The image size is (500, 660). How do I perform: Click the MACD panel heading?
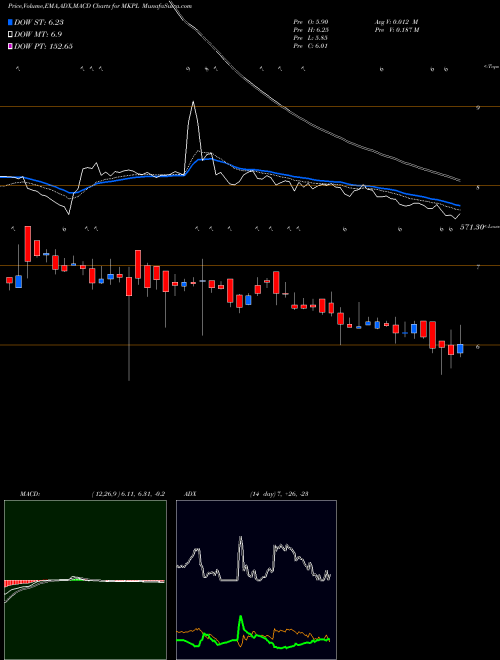(x=30, y=494)
